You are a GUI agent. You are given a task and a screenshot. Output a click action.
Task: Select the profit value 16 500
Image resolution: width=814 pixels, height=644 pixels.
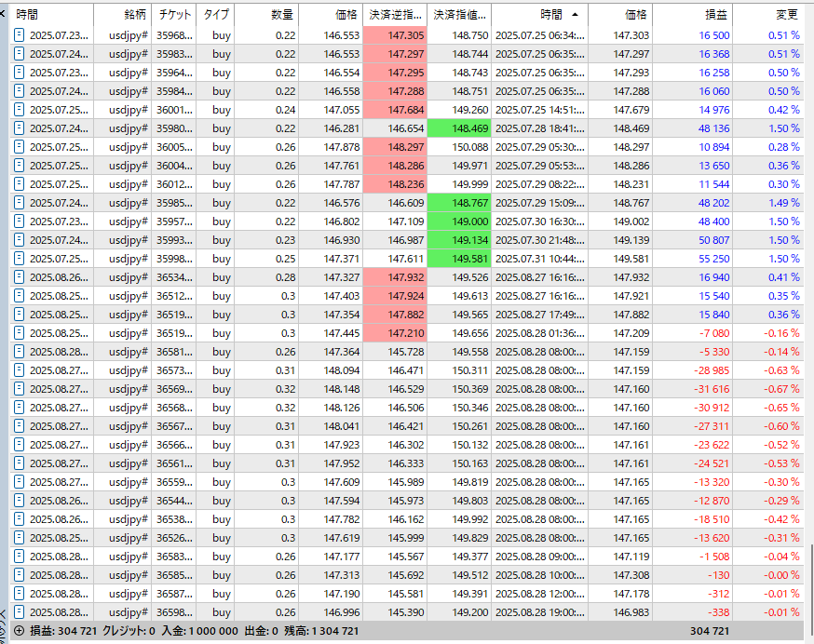tap(713, 35)
